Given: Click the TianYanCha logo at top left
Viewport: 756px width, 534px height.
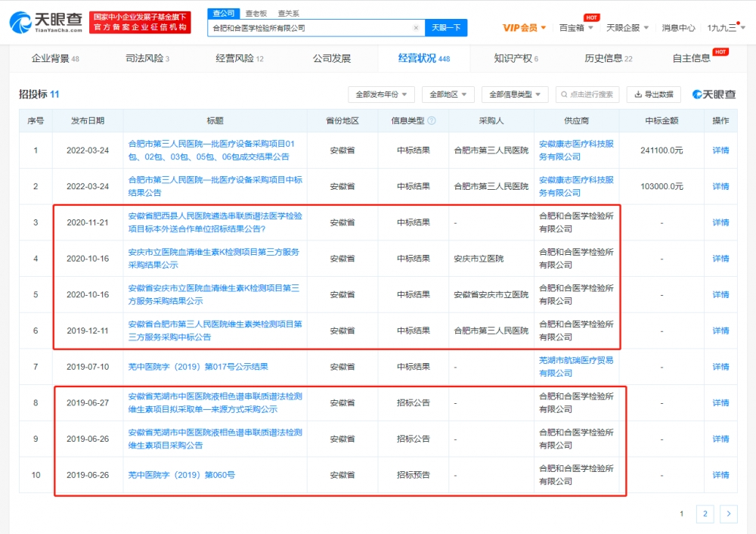Looking at the screenshot, I should click(46, 22).
